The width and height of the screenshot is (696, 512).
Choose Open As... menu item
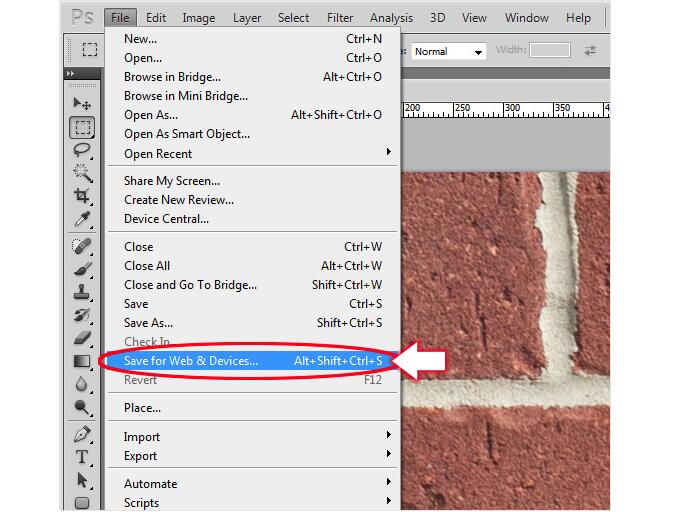252,115
